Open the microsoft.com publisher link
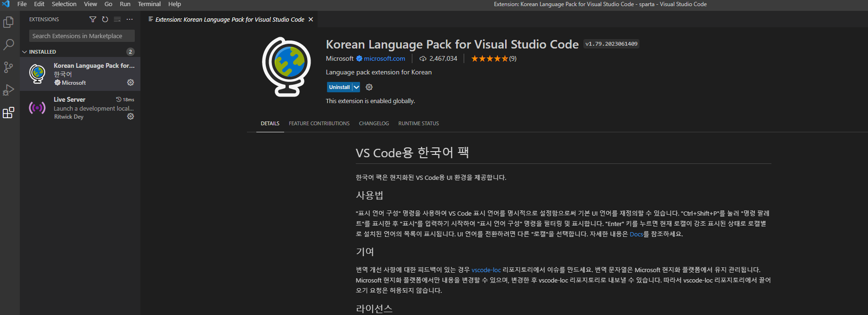The width and height of the screenshot is (868, 315). (385, 58)
